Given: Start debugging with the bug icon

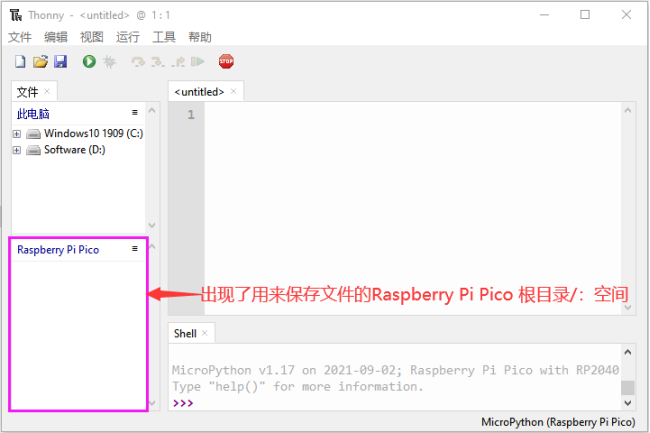Looking at the screenshot, I should [x=109, y=62].
